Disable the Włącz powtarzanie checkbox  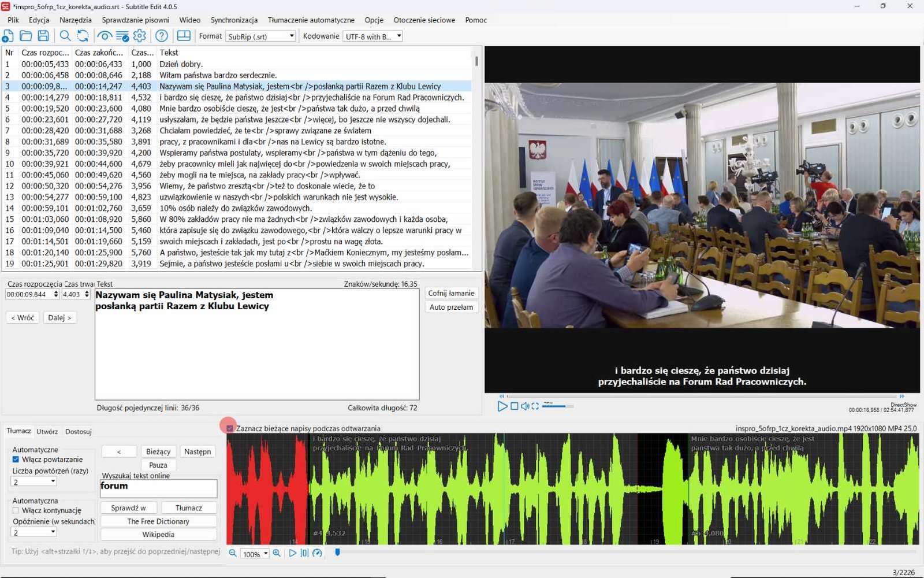tap(16, 460)
